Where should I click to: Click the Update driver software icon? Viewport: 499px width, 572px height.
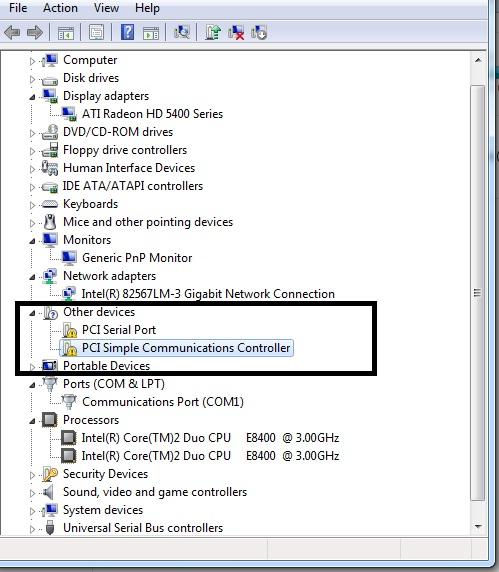pyautogui.click(x=213, y=32)
